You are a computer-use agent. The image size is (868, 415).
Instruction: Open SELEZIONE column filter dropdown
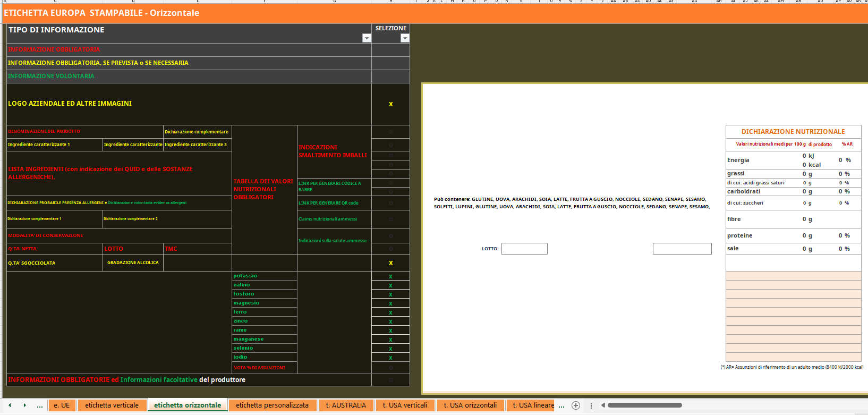tap(405, 38)
